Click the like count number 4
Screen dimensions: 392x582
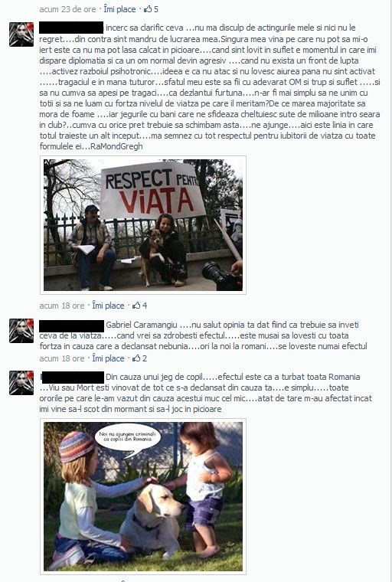pos(145,306)
